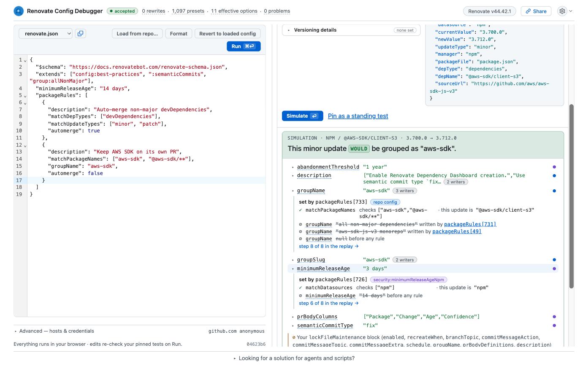
Task: Expand "Looking for a solution for agents and scripts?"
Action: pos(294,358)
